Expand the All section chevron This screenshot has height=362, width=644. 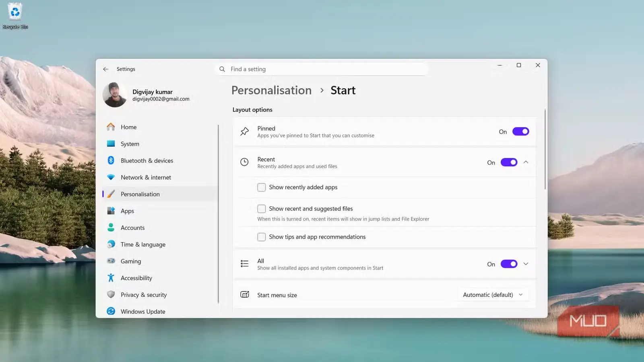click(x=526, y=264)
